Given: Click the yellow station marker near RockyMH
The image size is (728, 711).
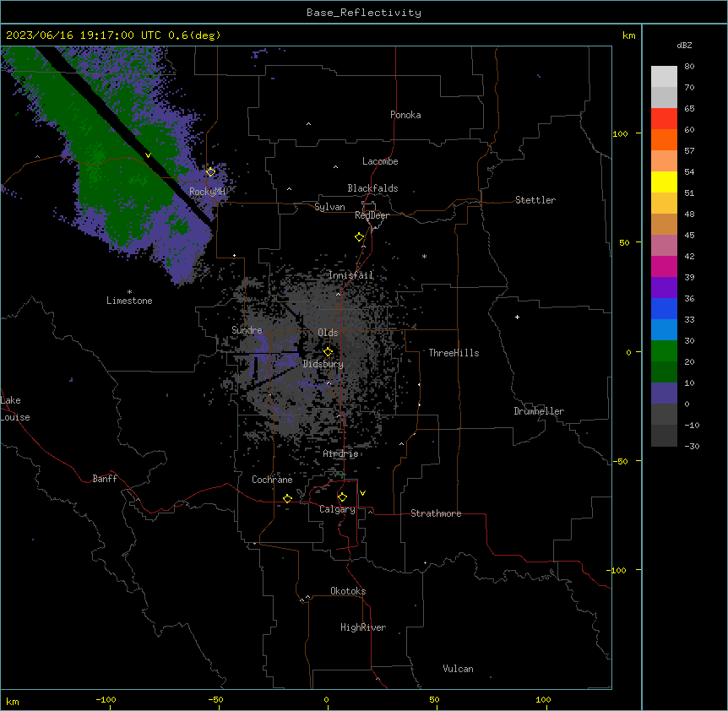Looking at the screenshot, I should pos(210,171).
